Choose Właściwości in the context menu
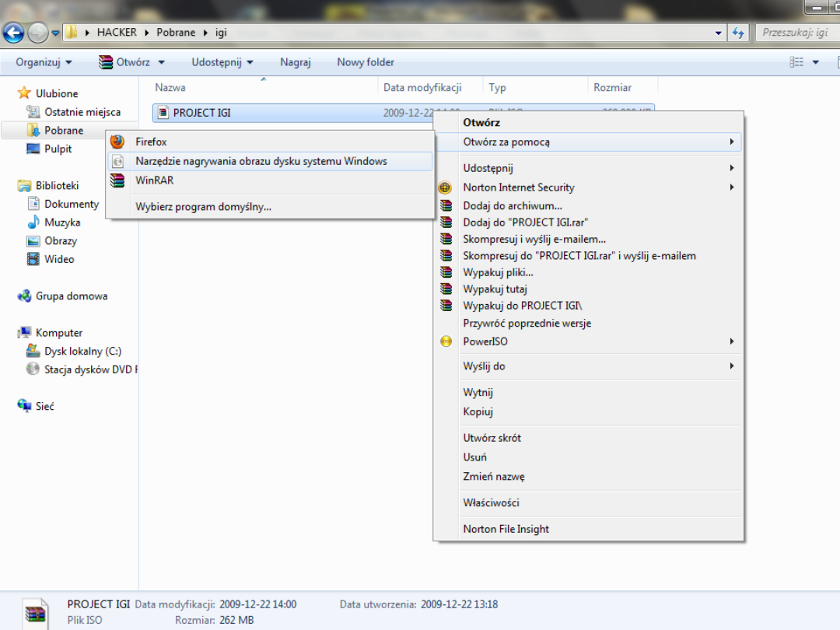 coord(491,503)
